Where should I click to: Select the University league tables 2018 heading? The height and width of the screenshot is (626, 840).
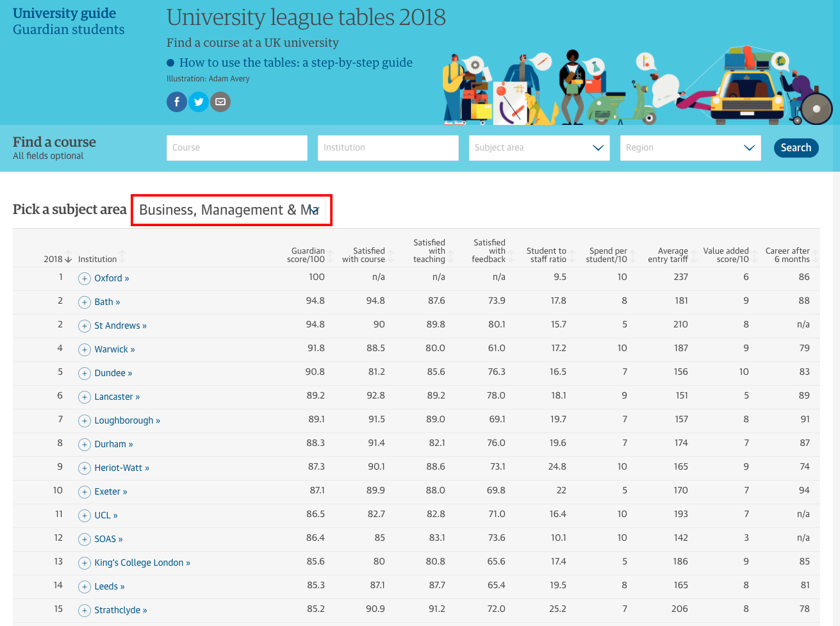(306, 17)
